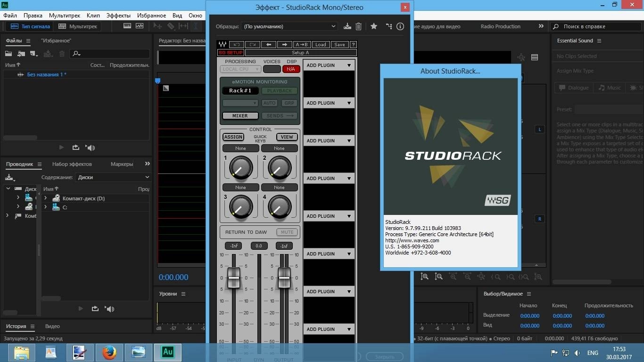644x362 pixels.
Task: Toggle the MIXER button in StudioRack
Action: 240,115
